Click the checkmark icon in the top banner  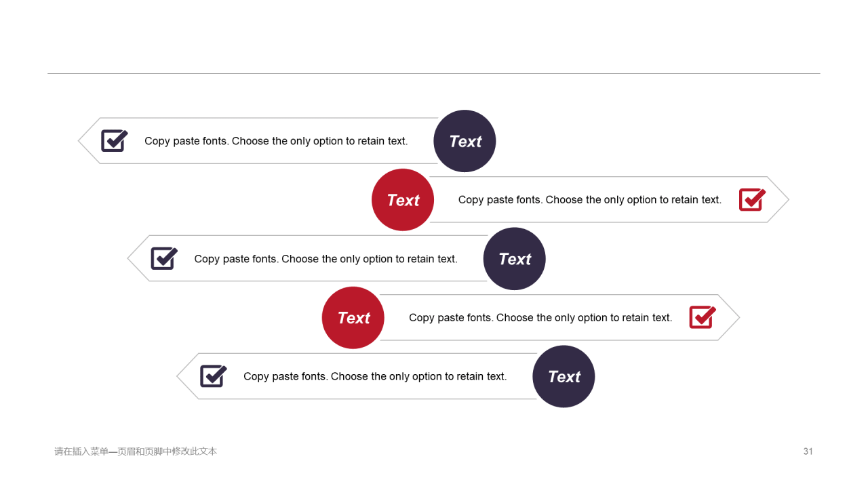point(114,140)
